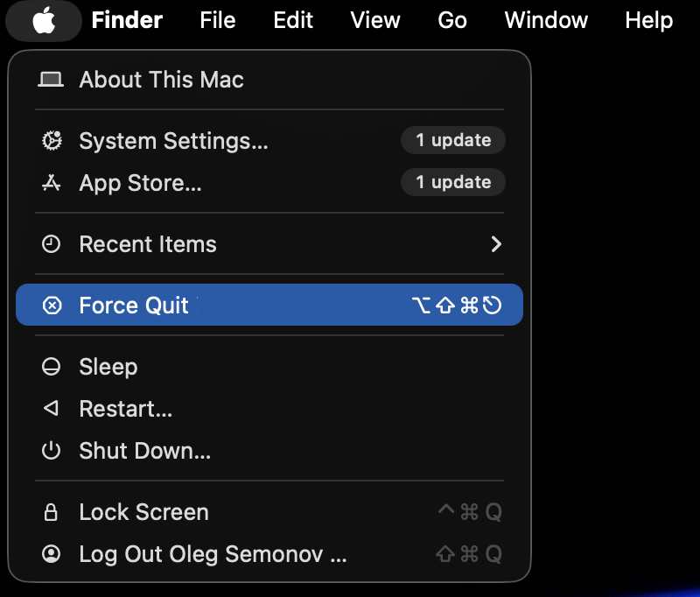Choose Lock Screen from the Apple menu

tap(143, 512)
